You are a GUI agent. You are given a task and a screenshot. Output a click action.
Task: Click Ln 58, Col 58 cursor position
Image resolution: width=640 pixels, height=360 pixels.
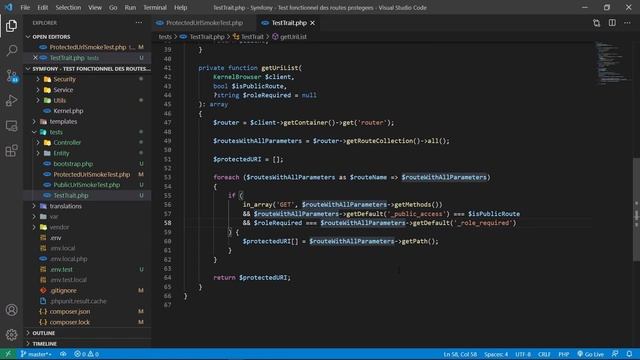(460, 354)
